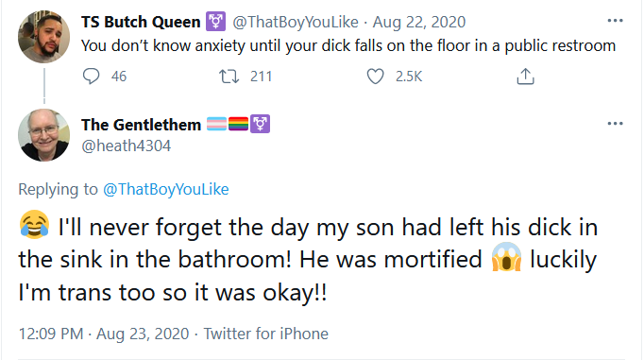Open the share tweet icon
The image size is (644, 360).
[525, 76]
